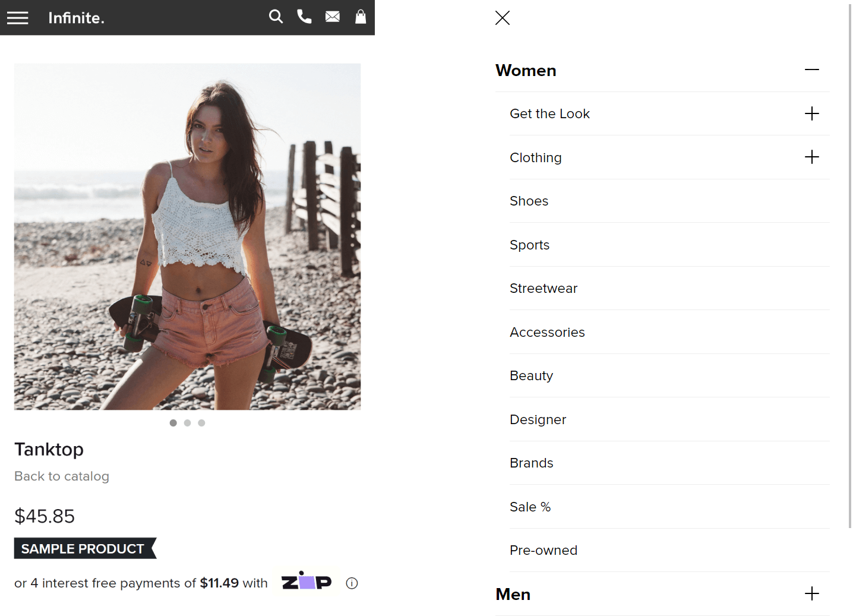Expand the Men section
Viewport: 853px width, 616px height.
[812, 593]
